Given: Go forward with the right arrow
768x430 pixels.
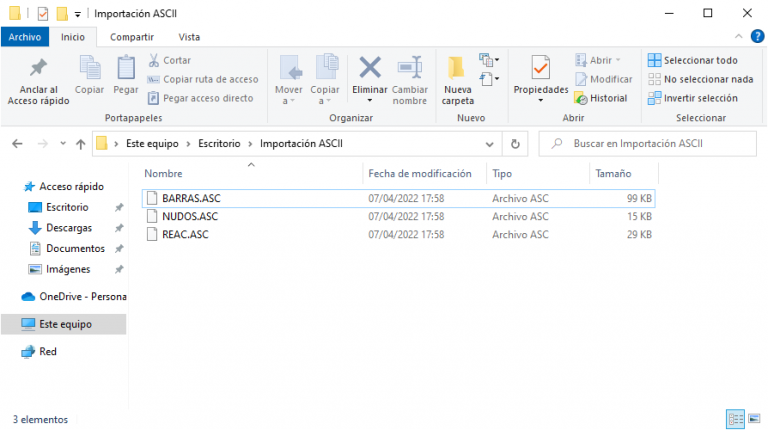Looking at the screenshot, I should (x=43, y=143).
